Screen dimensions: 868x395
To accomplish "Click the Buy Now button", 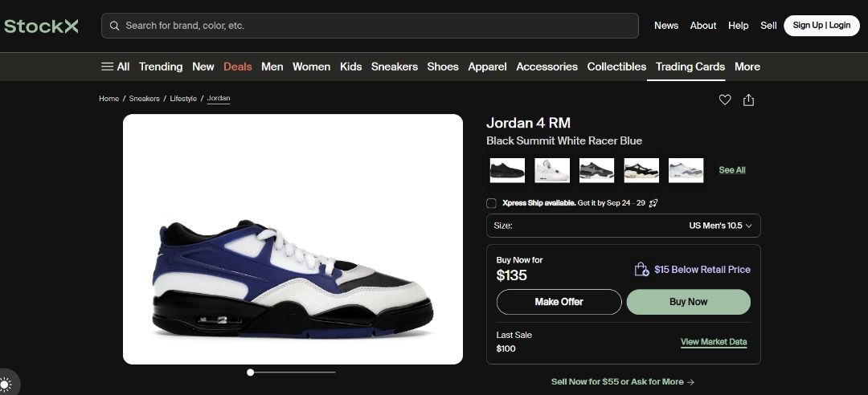I will coord(689,302).
